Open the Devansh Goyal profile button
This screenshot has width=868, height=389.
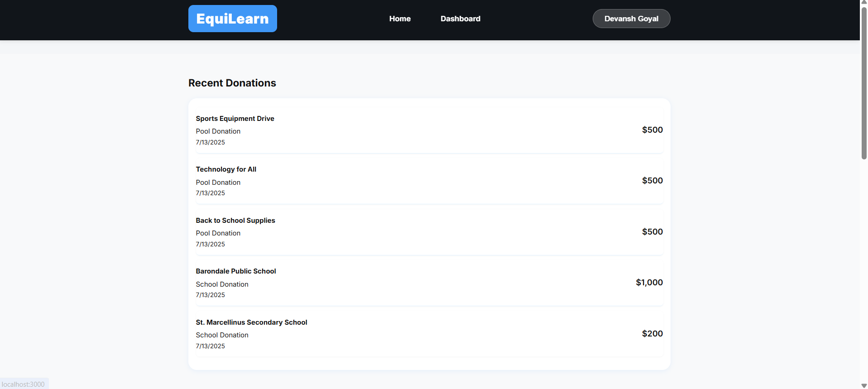[631, 19]
